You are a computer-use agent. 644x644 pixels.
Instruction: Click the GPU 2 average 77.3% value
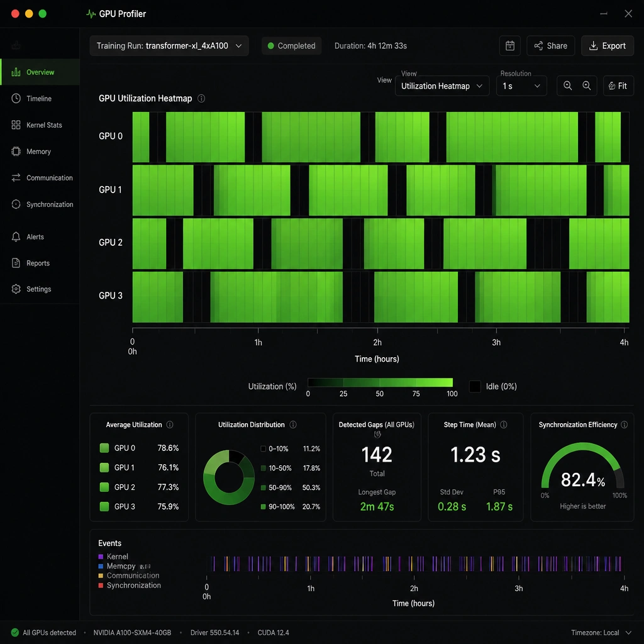[168, 487]
